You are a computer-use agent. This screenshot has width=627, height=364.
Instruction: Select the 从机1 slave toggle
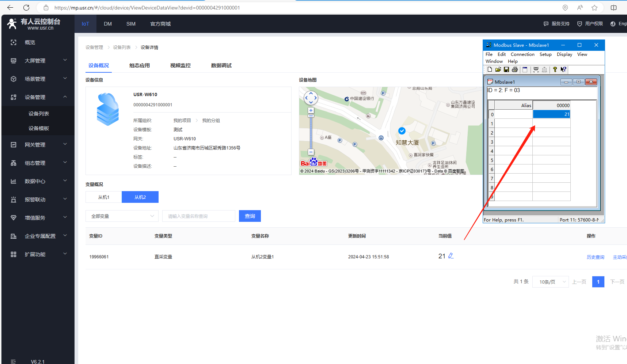point(104,197)
